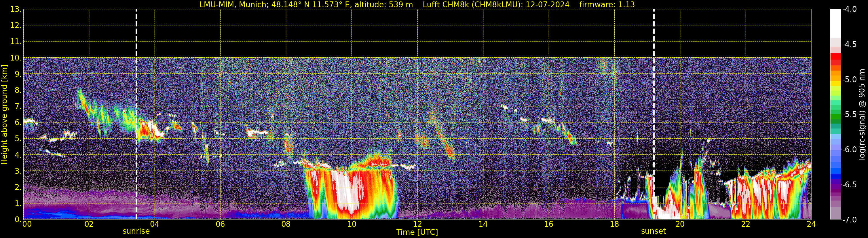Viewport: 868px width, 238px height.
Task: Click the time tick label '16'
Action: tap(548, 224)
